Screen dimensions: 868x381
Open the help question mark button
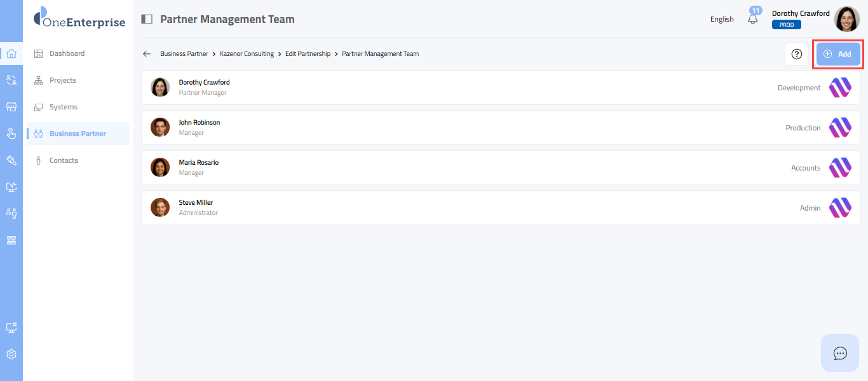point(797,54)
